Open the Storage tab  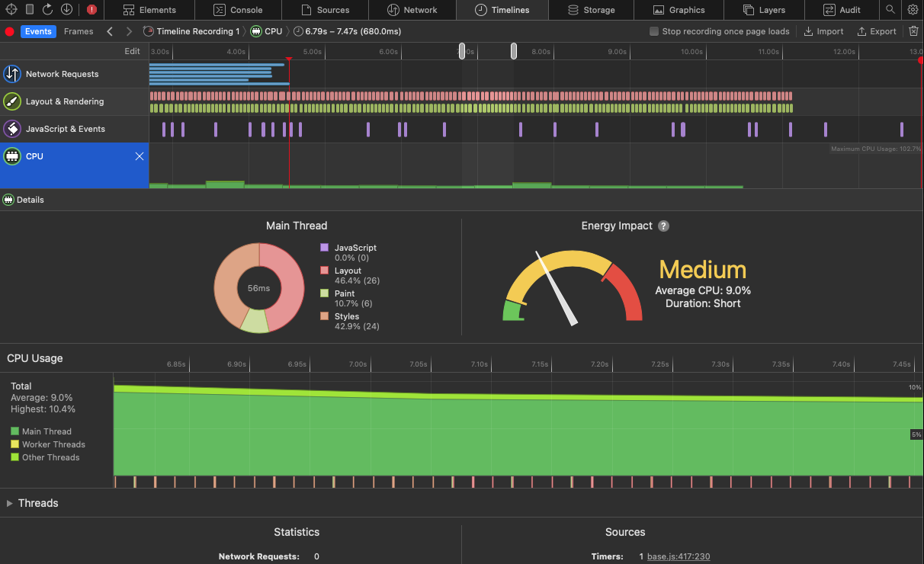pos(592,10)
